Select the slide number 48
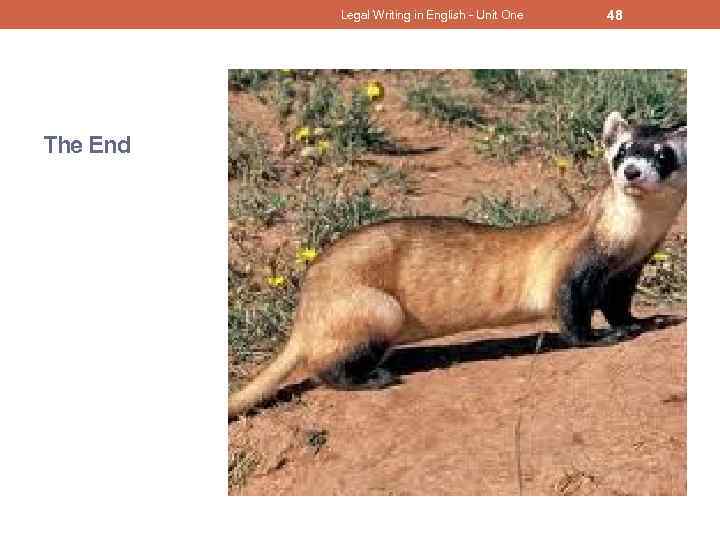 tap(614, 15)
